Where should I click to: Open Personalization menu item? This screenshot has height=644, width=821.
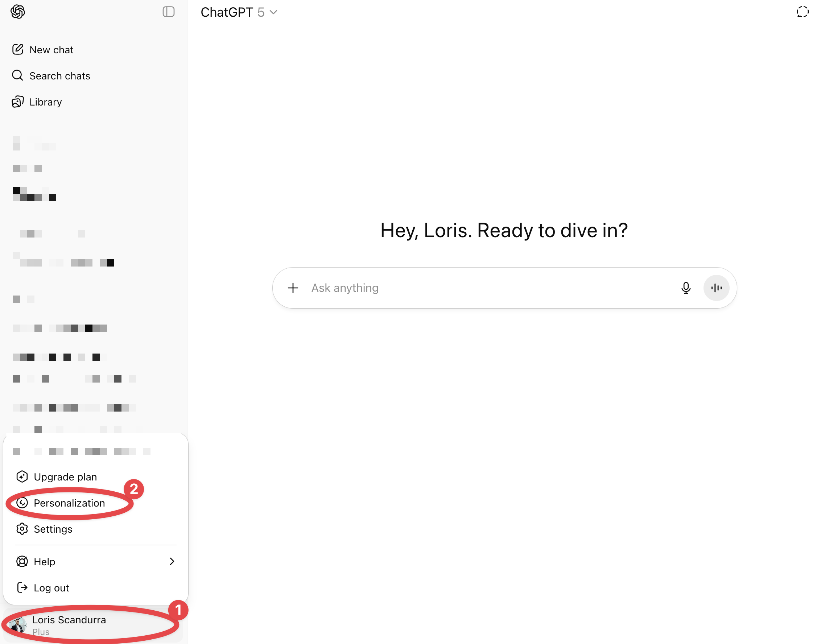(x=95, y=503)
